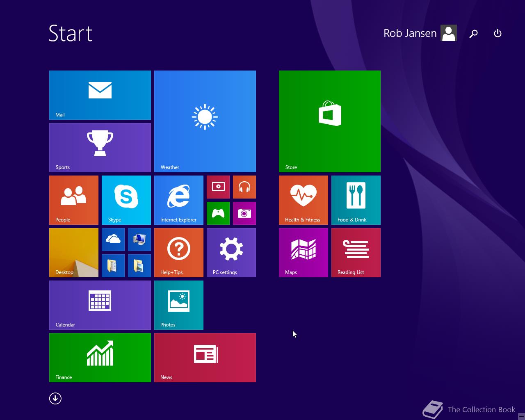This screenshot has height=420, width=525.
Task: Open the Weather tile
Action: point(205,121)
